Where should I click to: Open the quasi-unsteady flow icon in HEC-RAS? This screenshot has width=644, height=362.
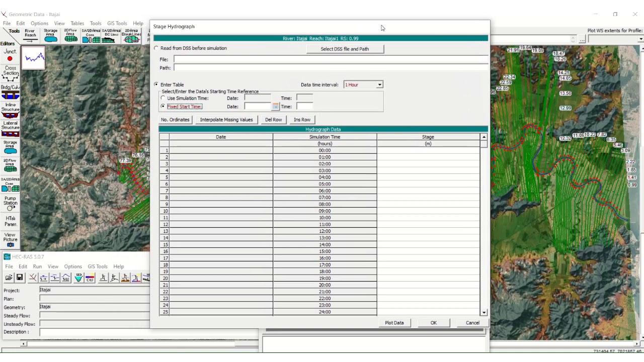pyautogui.click(x=55, y=278)
